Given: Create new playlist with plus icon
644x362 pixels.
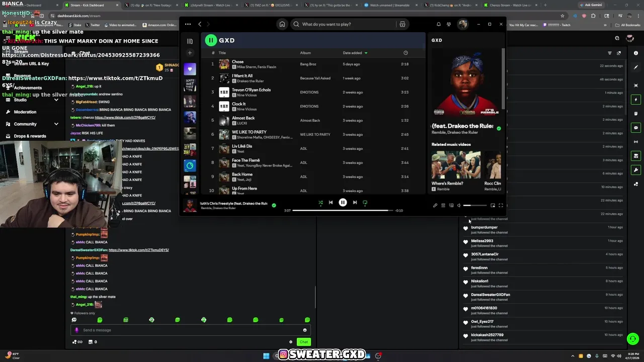Looking at the screenshot, I should pos(190,53).
